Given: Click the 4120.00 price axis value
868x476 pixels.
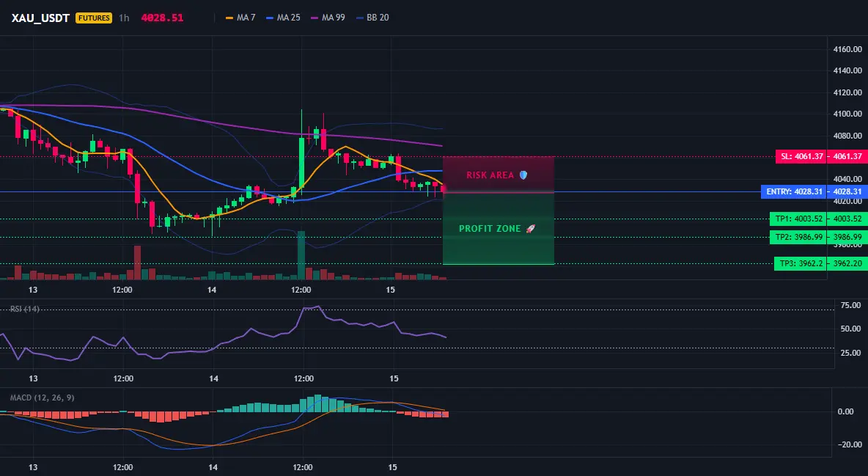Looking at the screenshot, I should 847,92.
